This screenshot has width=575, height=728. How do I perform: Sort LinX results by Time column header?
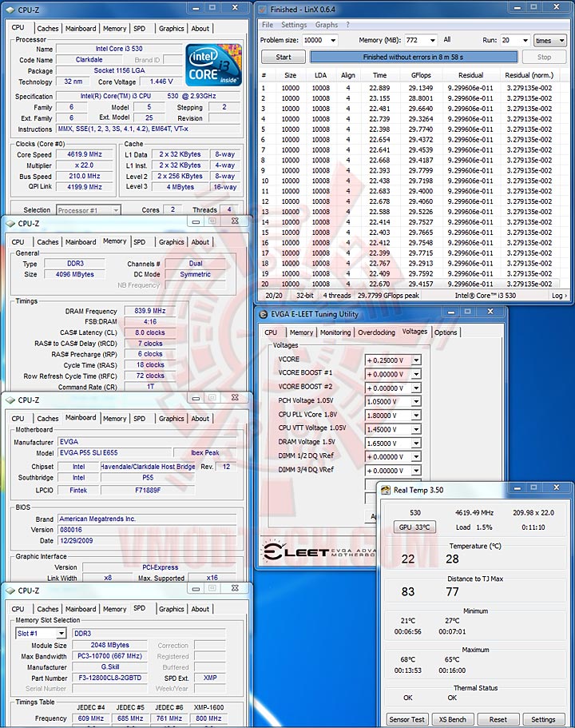379,75
